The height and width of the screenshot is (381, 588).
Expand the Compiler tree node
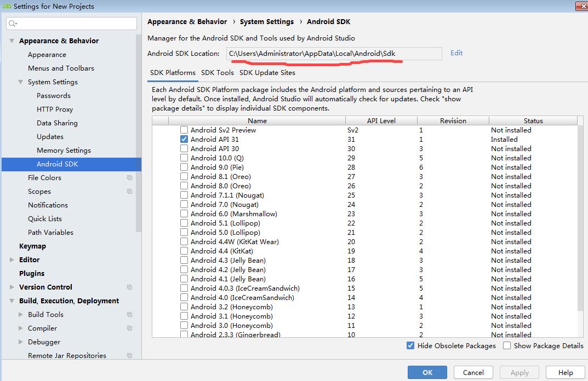21,328
